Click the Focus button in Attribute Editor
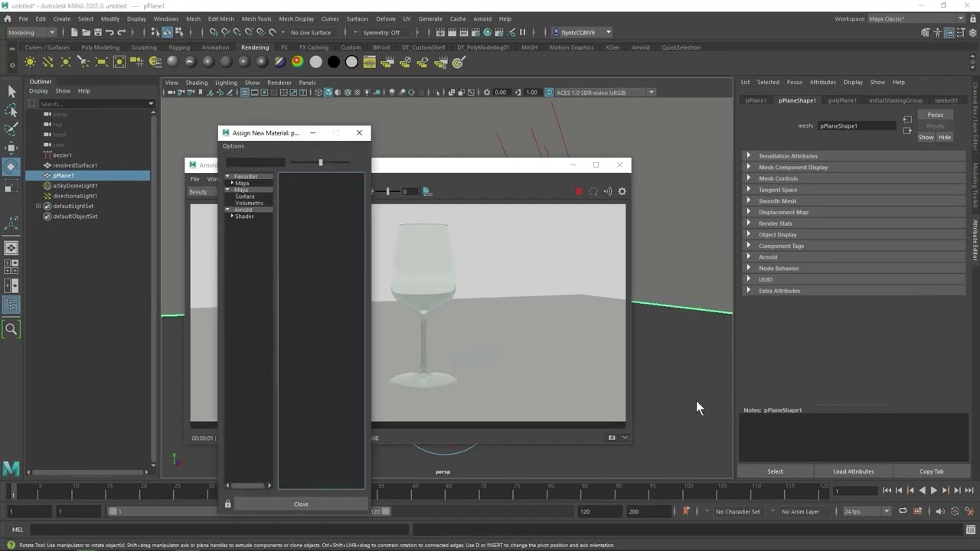Screen dimensions: 980x551 pos(935,115)
